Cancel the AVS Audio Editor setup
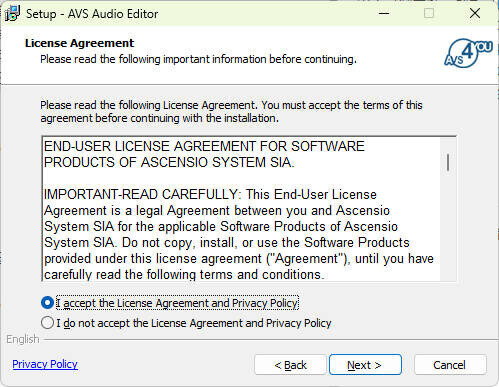Screen dimensions: 499x387 pos(450,365)
